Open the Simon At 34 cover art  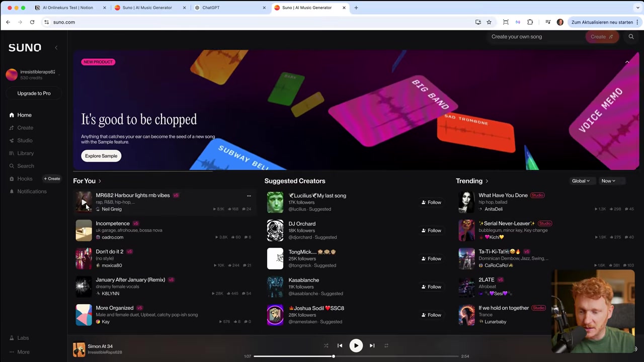point(79,349)
